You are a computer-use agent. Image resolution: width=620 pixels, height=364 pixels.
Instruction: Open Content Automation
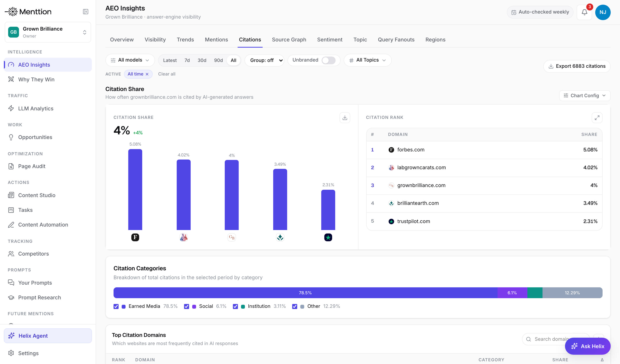[x=48, y=225]
